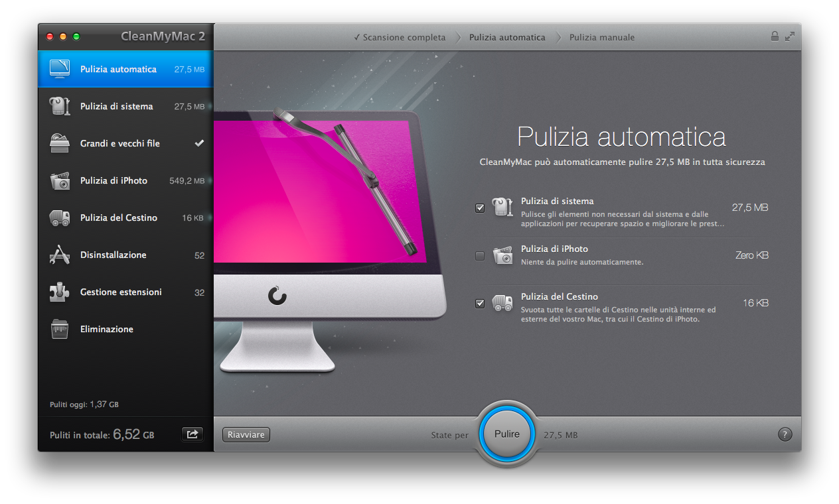Viewport: 839px width, 504px height.
Task: Click the State per label
Action: click(x=449, y=435)
